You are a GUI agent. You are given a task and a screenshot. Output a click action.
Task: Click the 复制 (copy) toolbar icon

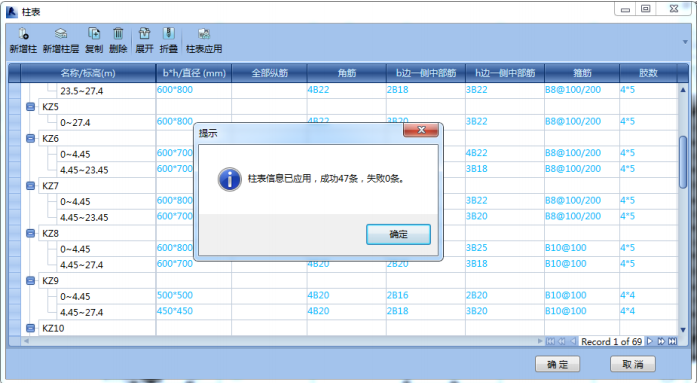[x=94, y=34]
